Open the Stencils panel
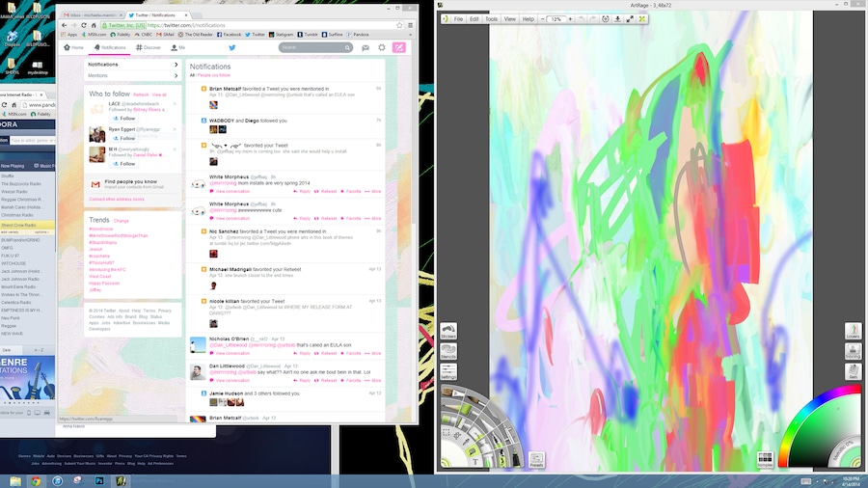 448,352
